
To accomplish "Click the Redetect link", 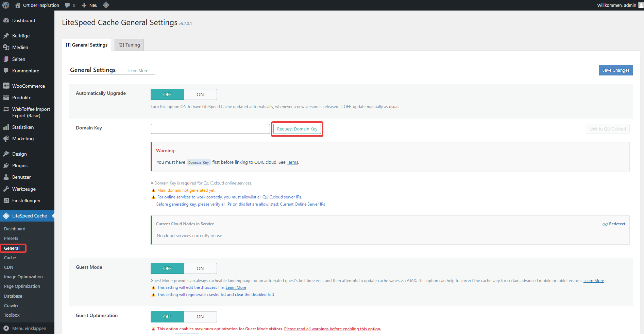I will click(617, 224).
